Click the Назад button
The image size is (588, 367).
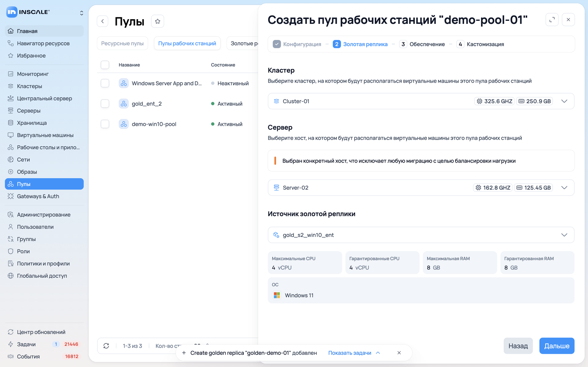(518, 346)
